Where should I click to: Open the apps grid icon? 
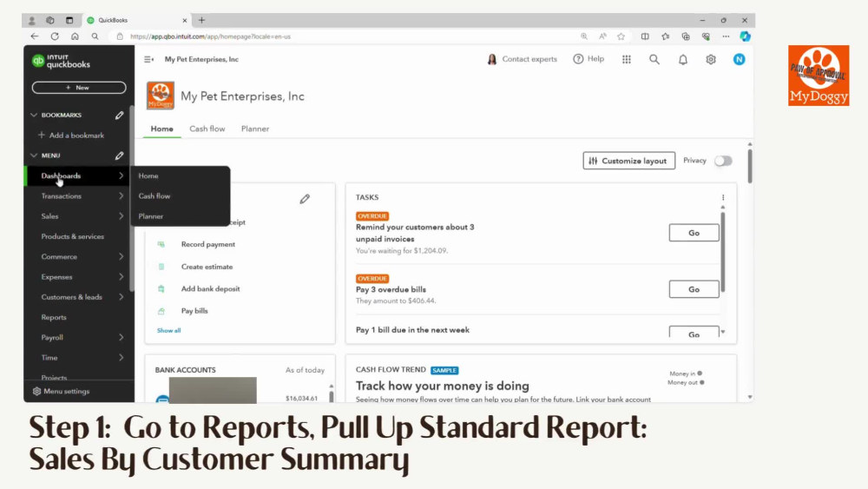pyautogui.click(x=626, y=59)
